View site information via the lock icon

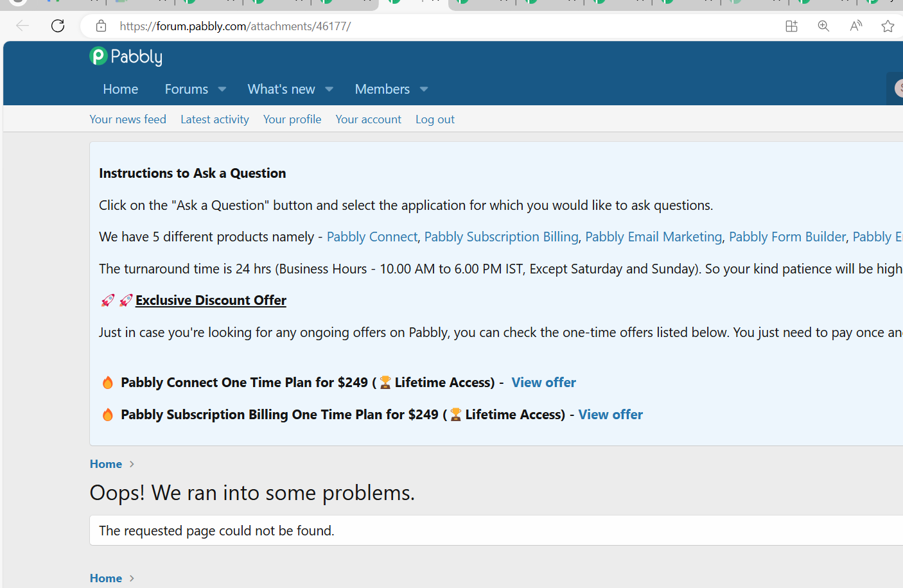pos(101,26)
